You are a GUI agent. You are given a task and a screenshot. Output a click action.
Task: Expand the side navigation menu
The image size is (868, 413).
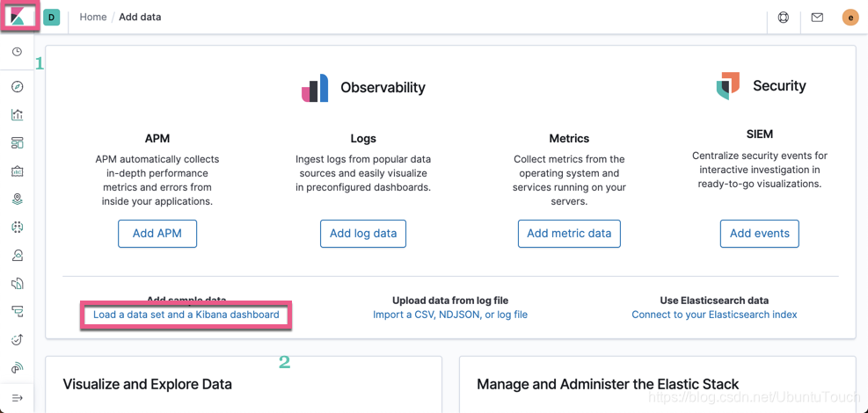[17, 398]
